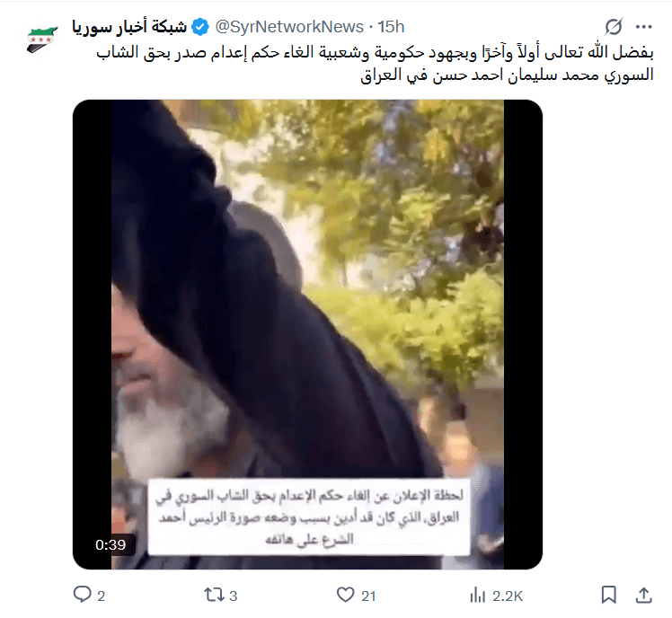This screenshot has width=672, height=618.
Task: Play the embedded video
Action: [308, 334]
